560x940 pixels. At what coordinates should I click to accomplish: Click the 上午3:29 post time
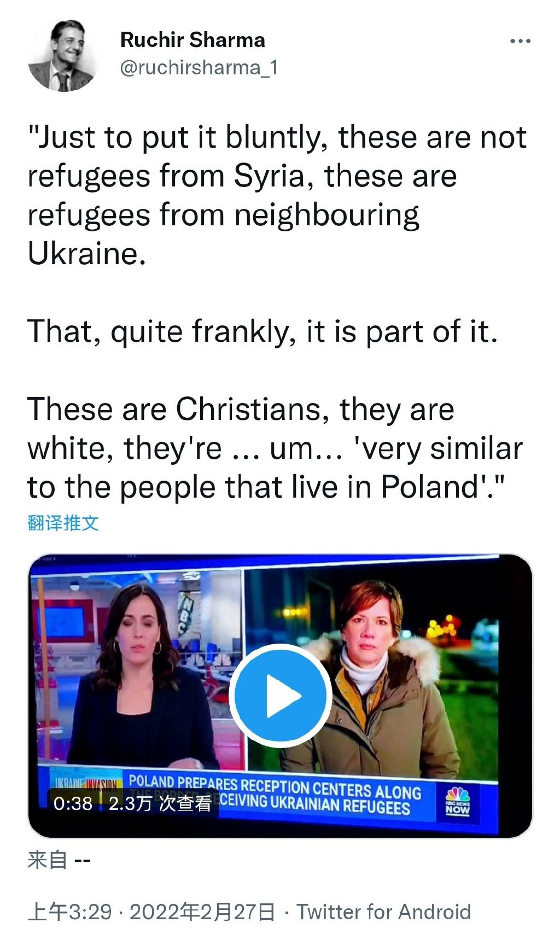(x=69, y=912)
